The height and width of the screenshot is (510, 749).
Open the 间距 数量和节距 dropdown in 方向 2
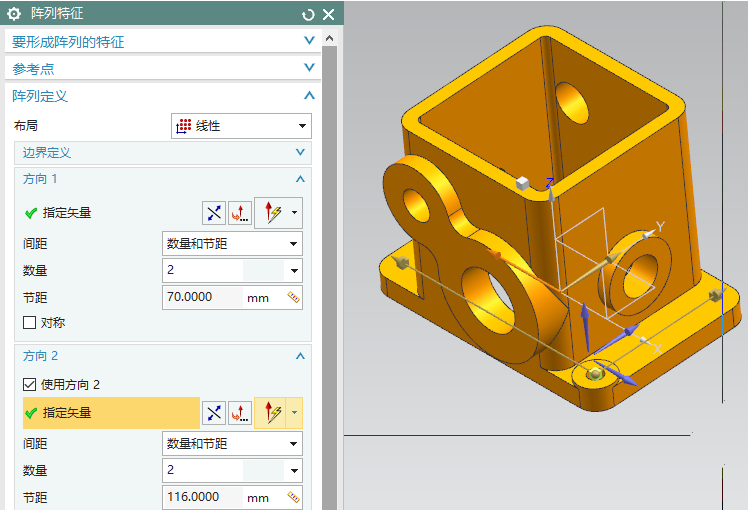coord(232,444)
